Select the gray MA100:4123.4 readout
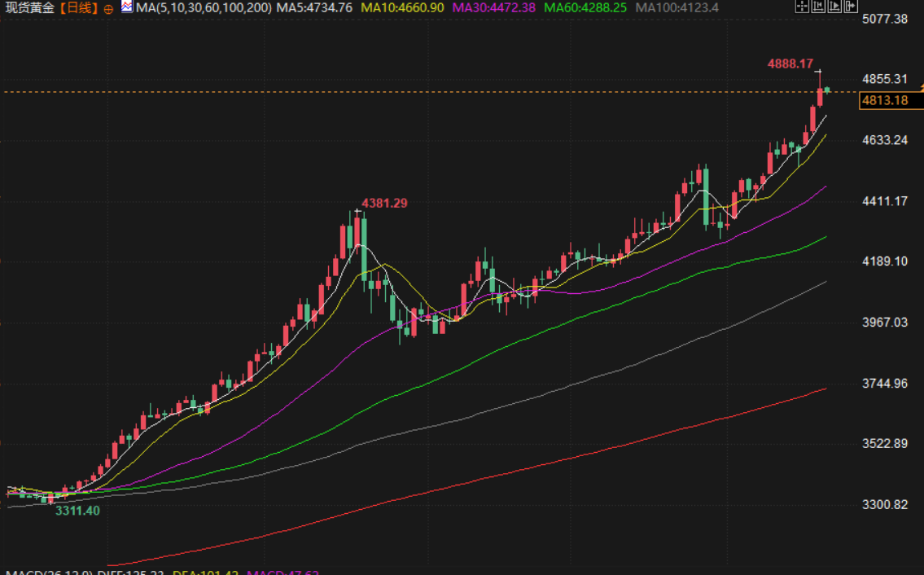This screenshot has width=924, height=575. (677, 7)
